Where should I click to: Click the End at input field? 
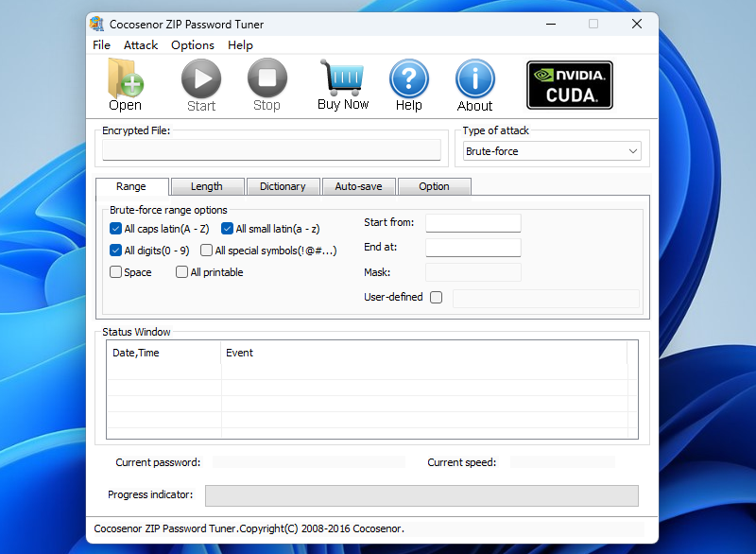tap(473, 248)
